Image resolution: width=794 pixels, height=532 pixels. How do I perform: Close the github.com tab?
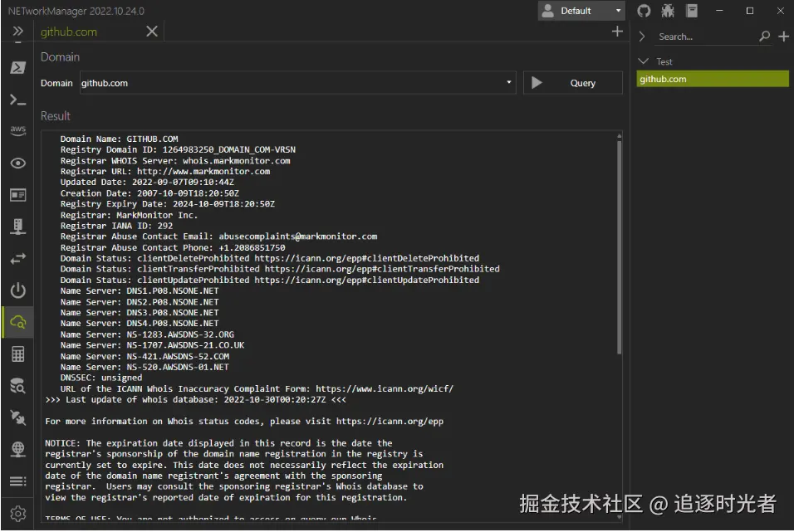point(151,32)
